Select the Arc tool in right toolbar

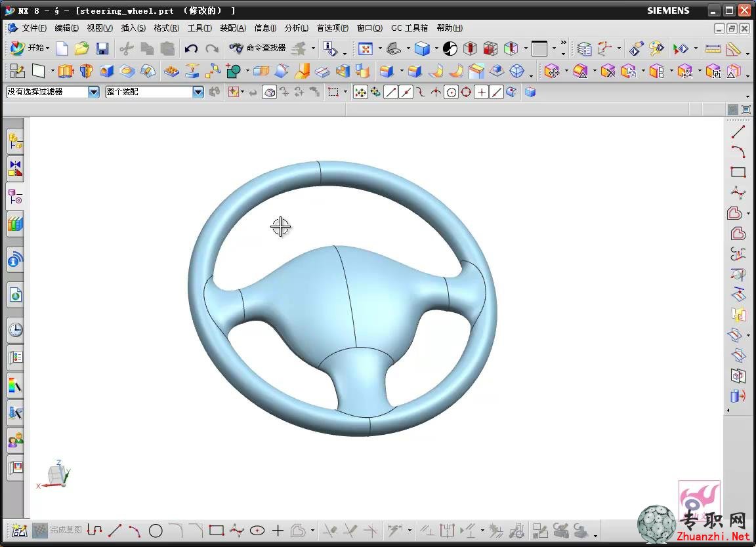(x=738, y=152)
